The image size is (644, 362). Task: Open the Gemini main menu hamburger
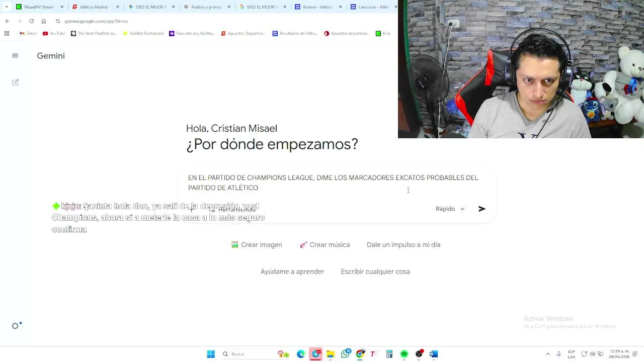pos(15,56)
